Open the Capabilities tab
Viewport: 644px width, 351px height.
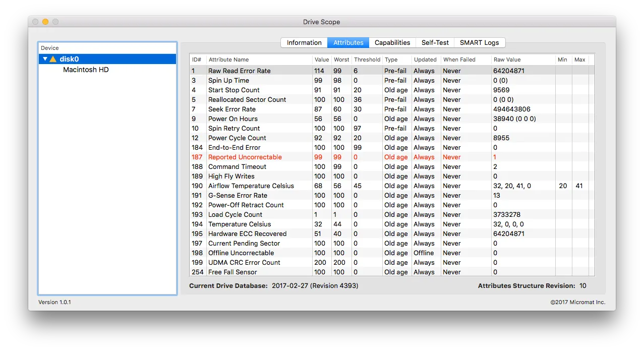coord(392,42)
